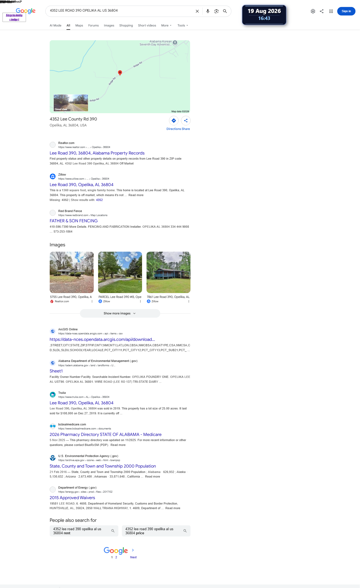The image size is (364, 588).
Task: Click Alabama Korean Seventh-Day Adventist map marker
Action: (x=175, y=43)
